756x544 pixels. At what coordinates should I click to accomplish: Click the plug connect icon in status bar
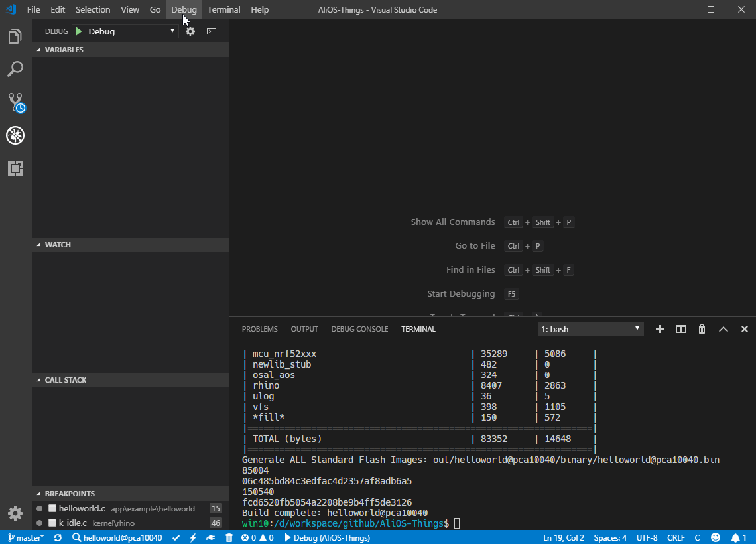click(211, 538)
